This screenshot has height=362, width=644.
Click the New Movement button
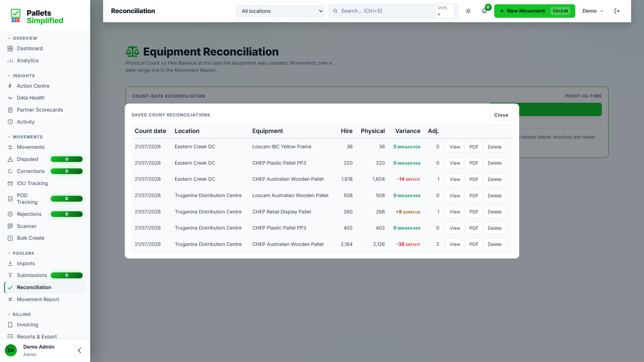[535, 11]
